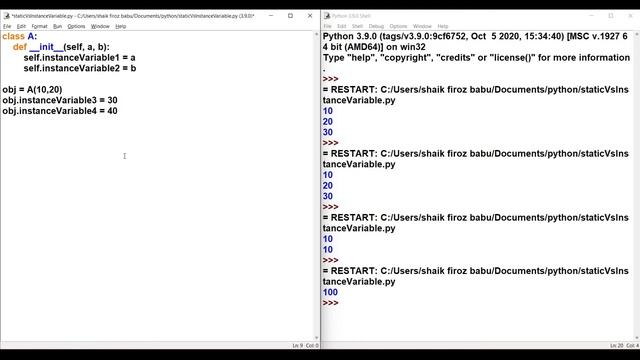The width and height of the screenshot is (640, 360).
Task: Open Window menu in Python Shell window
Action: 422,26
